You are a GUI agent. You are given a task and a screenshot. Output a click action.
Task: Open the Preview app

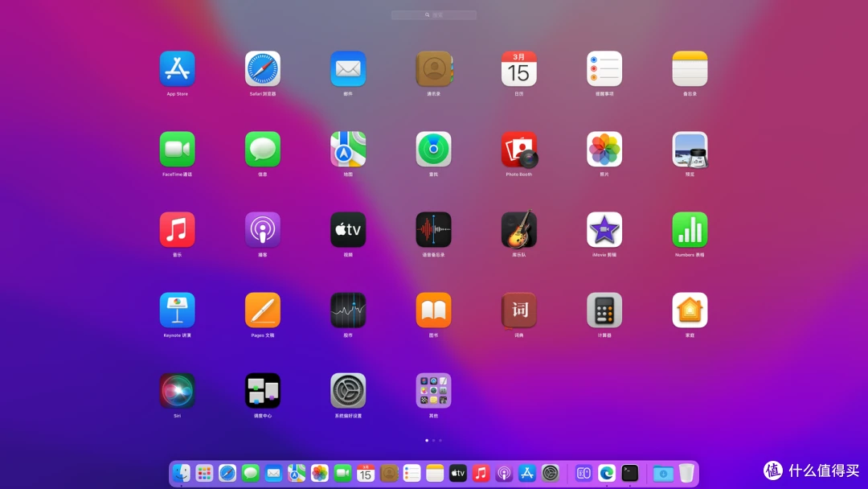[x=690, y=150]
